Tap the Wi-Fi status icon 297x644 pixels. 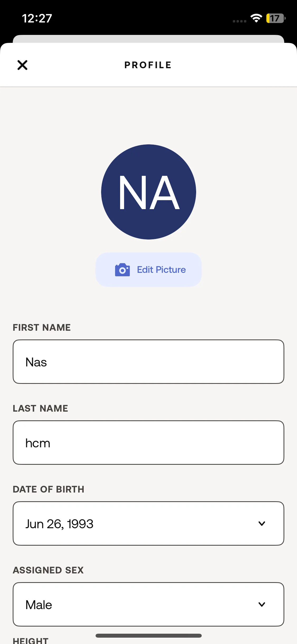point(256,18)
